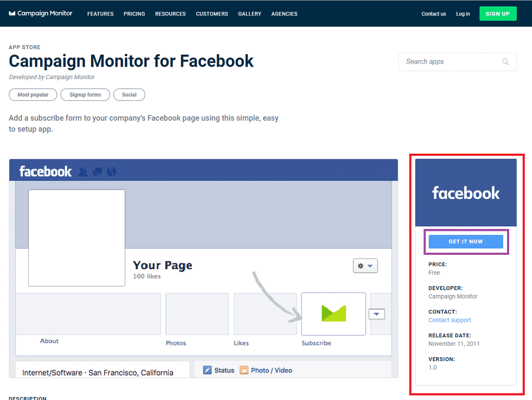Click the version 1.0 value
The height and width of the screenshot is (400, 532).
[x=432, y=368]
